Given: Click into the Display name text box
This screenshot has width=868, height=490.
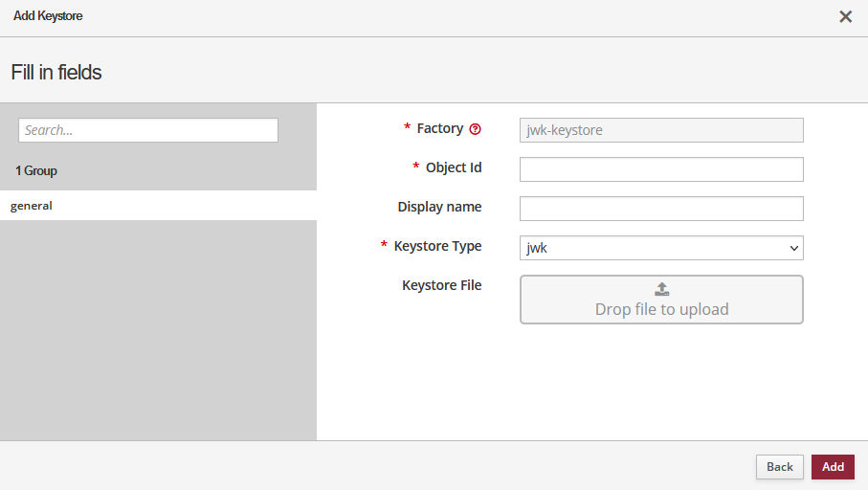Looking at the screenshot, I should pos(660,209).
